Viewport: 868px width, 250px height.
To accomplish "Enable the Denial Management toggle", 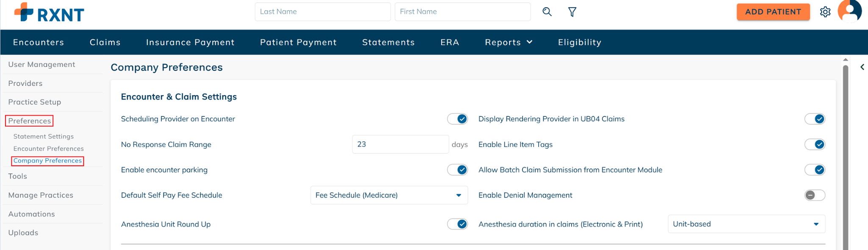I will tap(814, 195).
